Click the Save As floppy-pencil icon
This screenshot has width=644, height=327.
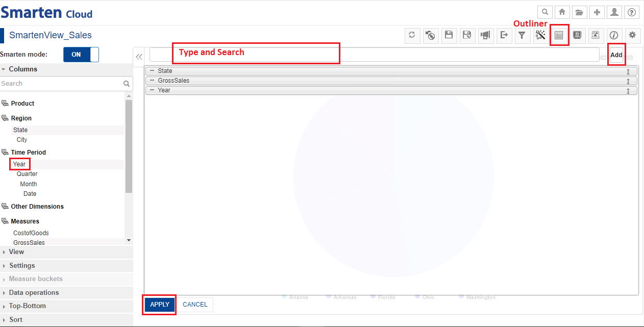pos(467,35)
